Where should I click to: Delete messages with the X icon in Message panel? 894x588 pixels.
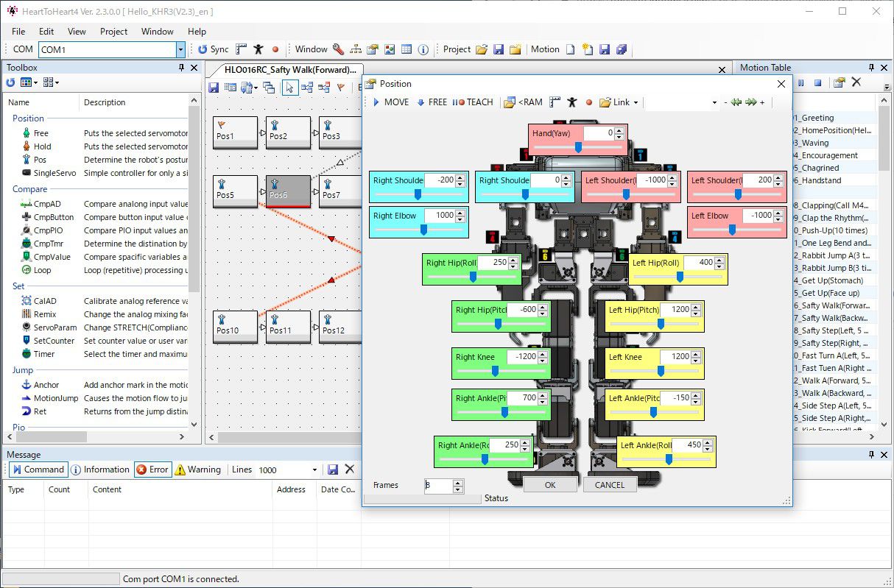[x=350, y=470]
